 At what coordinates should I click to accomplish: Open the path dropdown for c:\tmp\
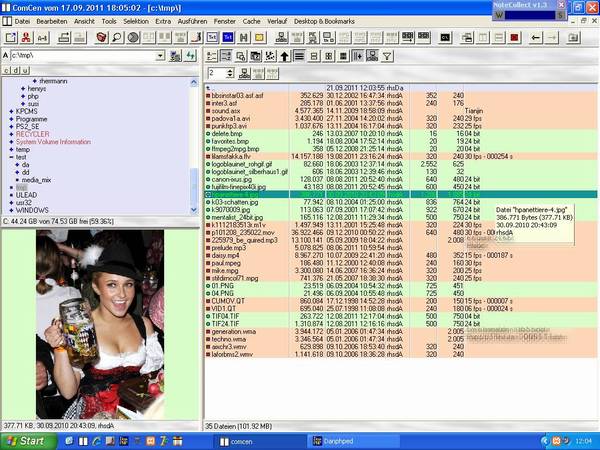160,56
